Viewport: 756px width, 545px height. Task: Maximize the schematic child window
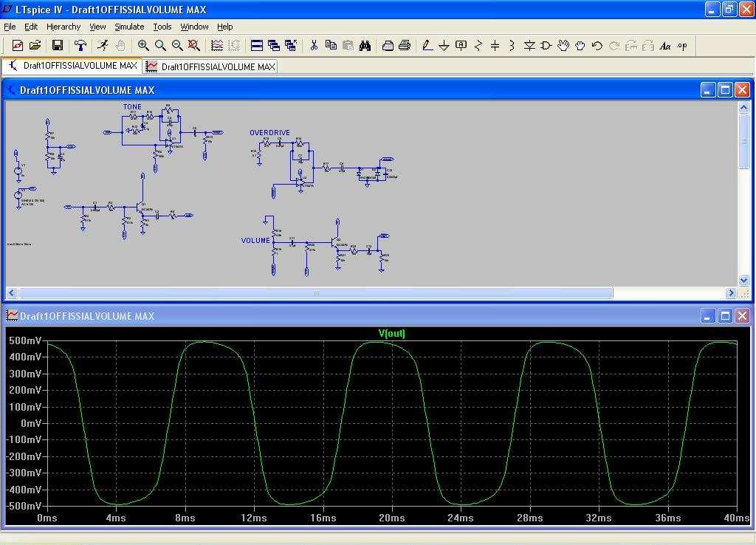coord(725,89)
